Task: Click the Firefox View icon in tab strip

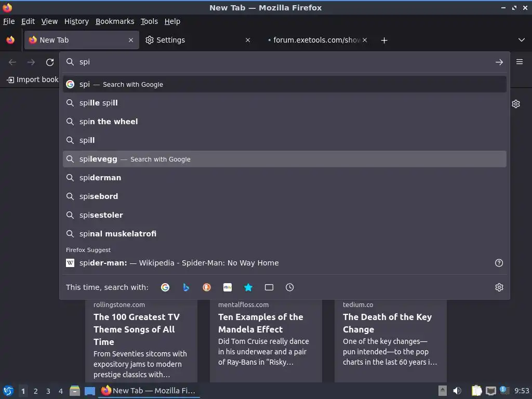Action: (x=10, y=40)
